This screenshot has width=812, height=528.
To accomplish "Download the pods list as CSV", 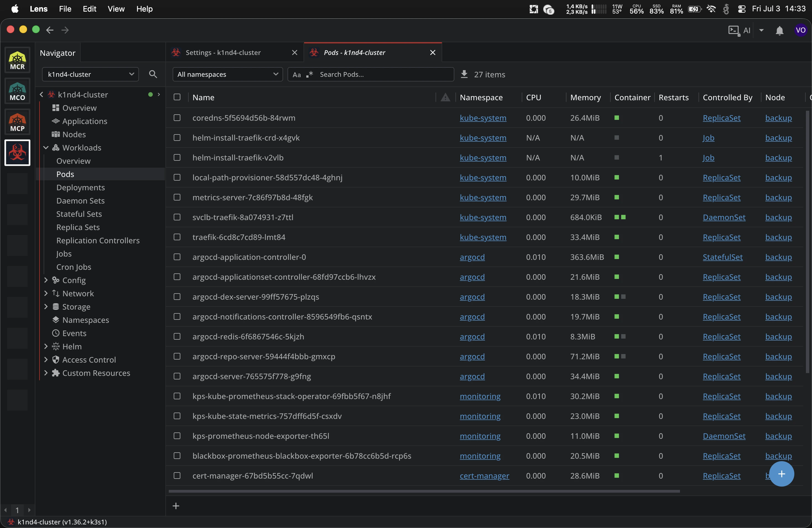I will tap(464, 74).
